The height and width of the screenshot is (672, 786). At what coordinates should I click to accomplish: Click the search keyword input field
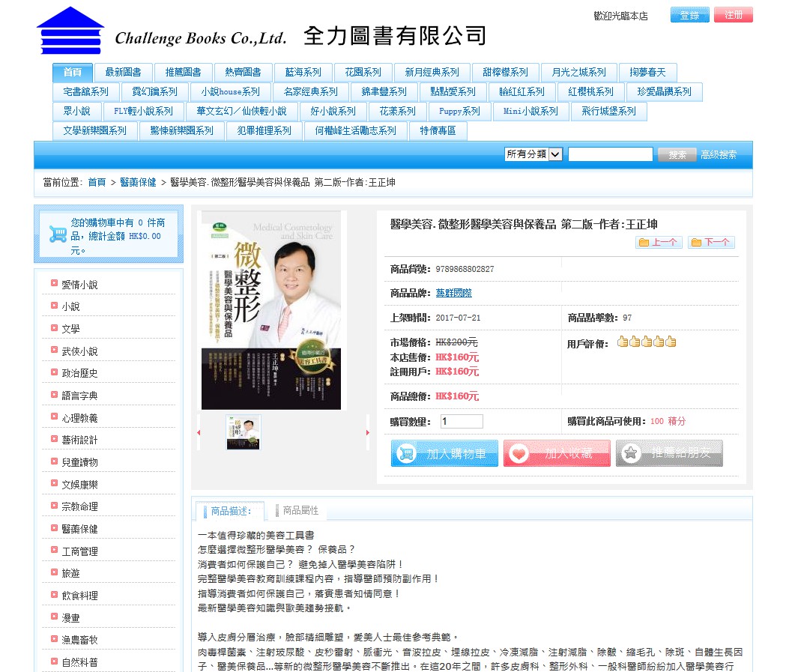click(x=611, y=154)
